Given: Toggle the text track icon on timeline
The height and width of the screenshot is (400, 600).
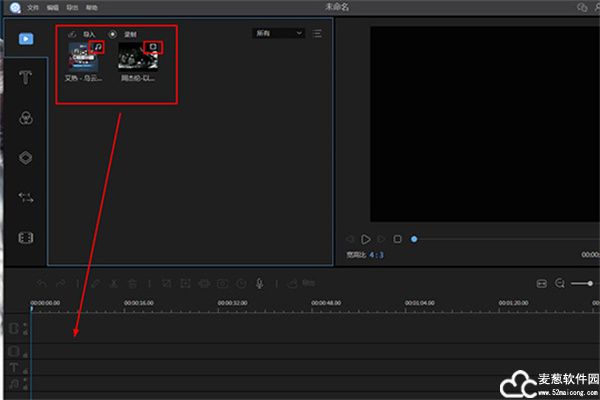Looking at the screenshot, I should 14,367.
